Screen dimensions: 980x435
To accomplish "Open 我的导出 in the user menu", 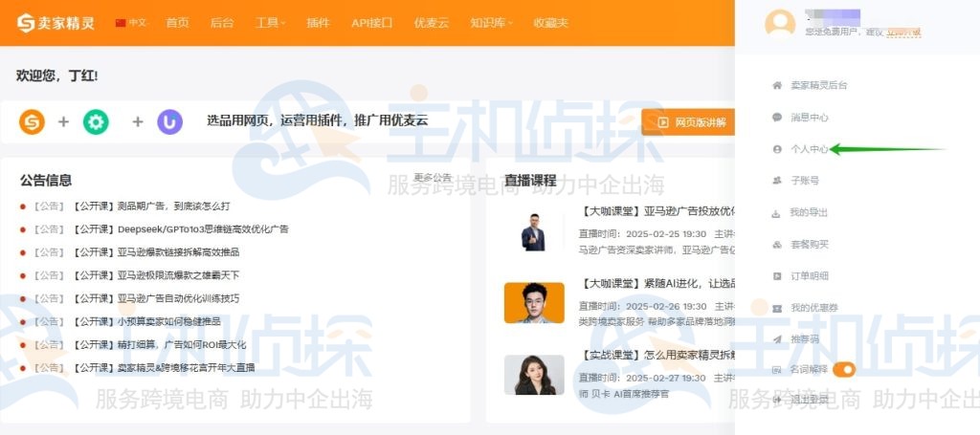I will pos(810,213).
